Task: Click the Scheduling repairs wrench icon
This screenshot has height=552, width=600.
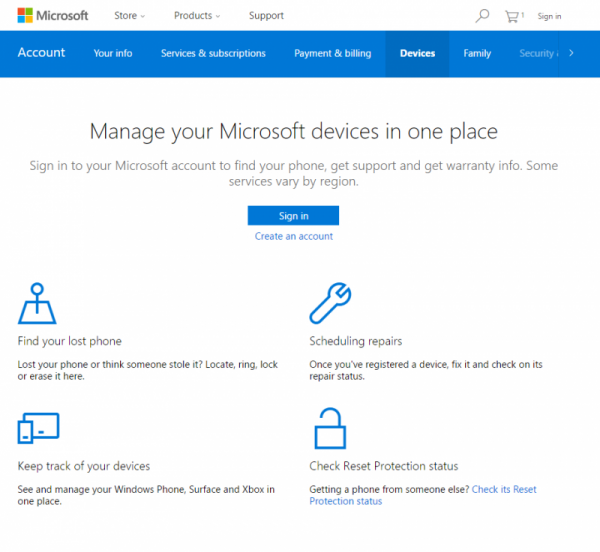Action: [330, 303]
